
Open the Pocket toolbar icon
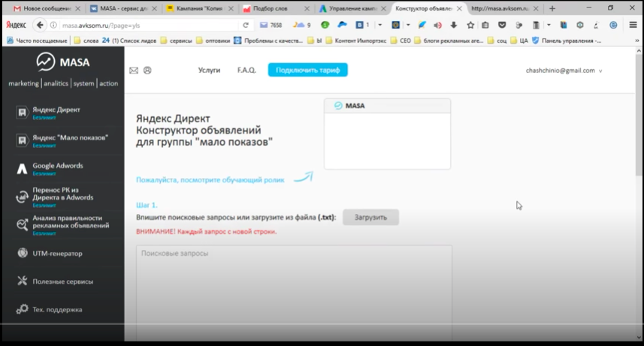[502, 25]
